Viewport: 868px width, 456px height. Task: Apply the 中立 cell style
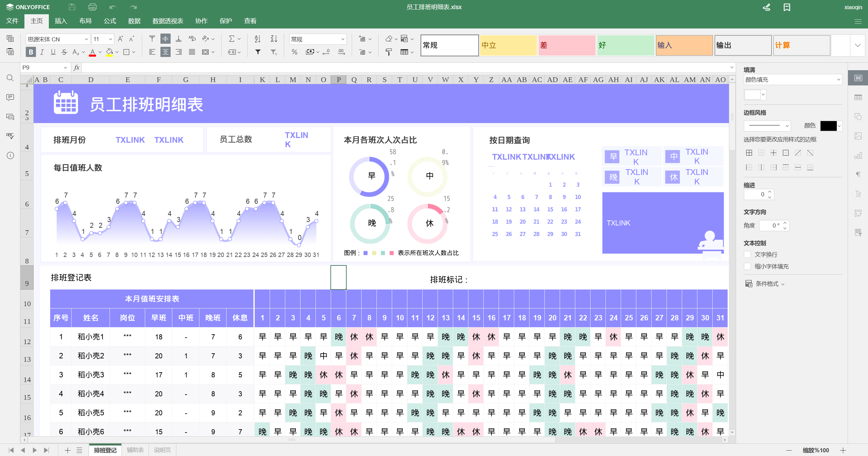click(508, 45)
